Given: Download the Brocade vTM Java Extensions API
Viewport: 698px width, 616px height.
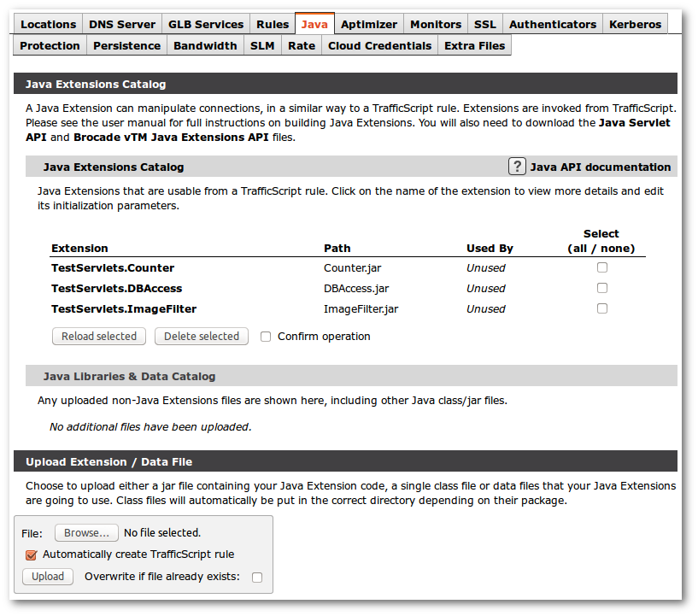Looking at the screenshot, I should [171, 137].
